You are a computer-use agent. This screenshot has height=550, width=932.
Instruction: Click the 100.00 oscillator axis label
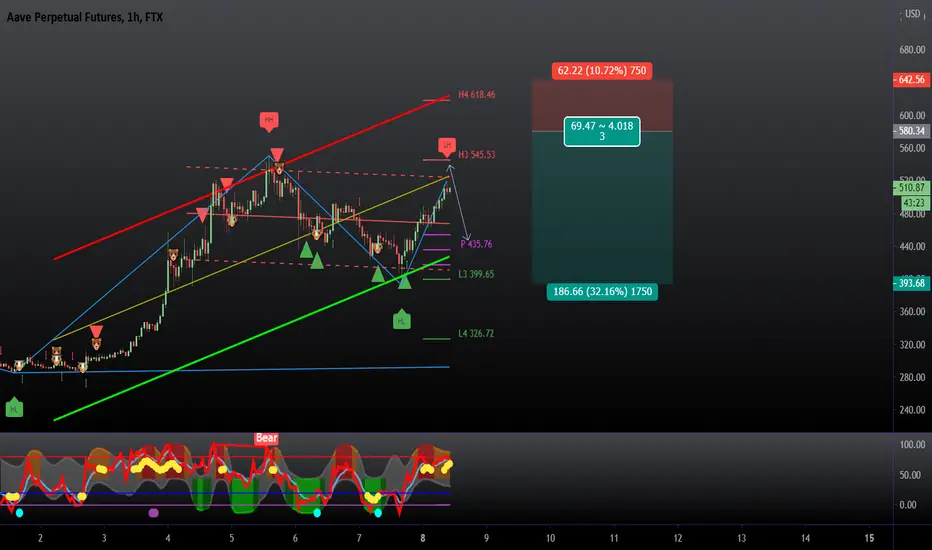[x=912, y=445]
